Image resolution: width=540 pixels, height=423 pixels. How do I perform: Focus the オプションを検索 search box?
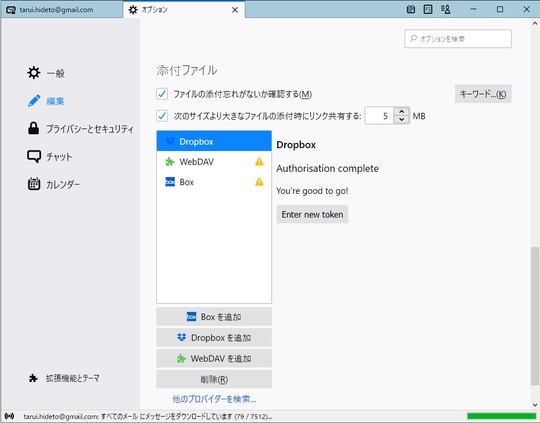(x=458, y=39)
